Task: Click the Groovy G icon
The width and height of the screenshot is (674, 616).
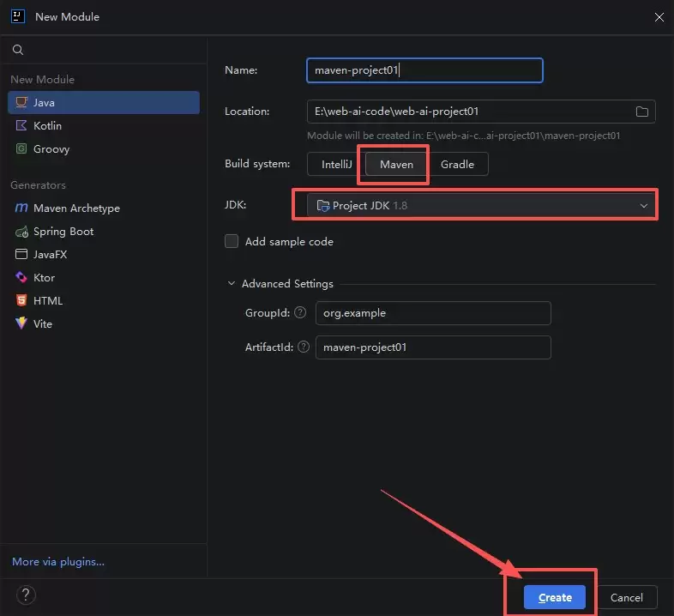Action: click(x=21, y=148)
